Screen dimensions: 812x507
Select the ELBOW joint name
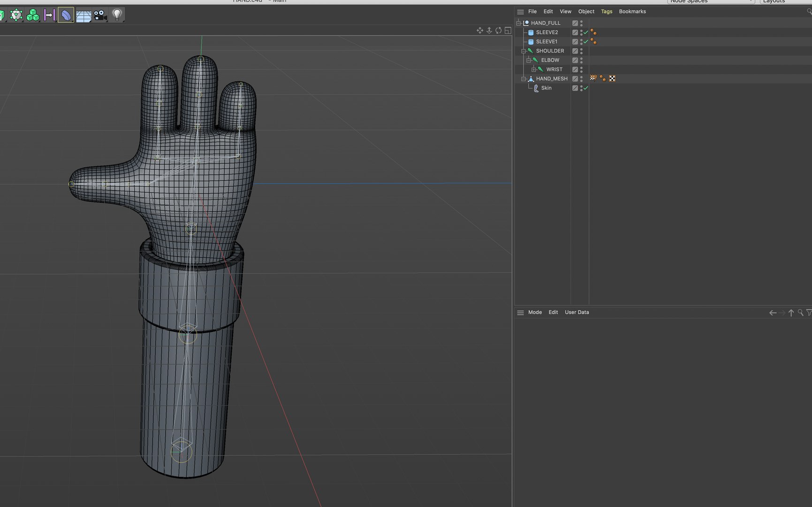pyautogui.click(x=550, y=60)
